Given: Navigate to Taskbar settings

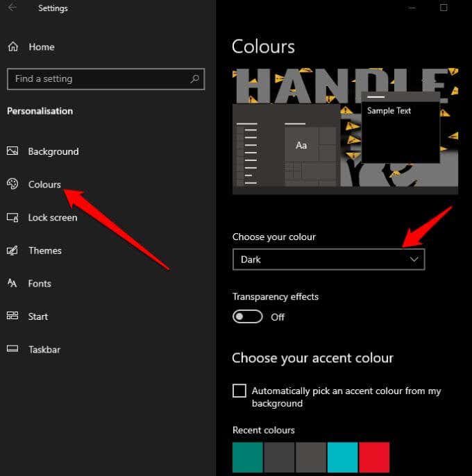Looking at the screenshot, I should click(44, 350).
